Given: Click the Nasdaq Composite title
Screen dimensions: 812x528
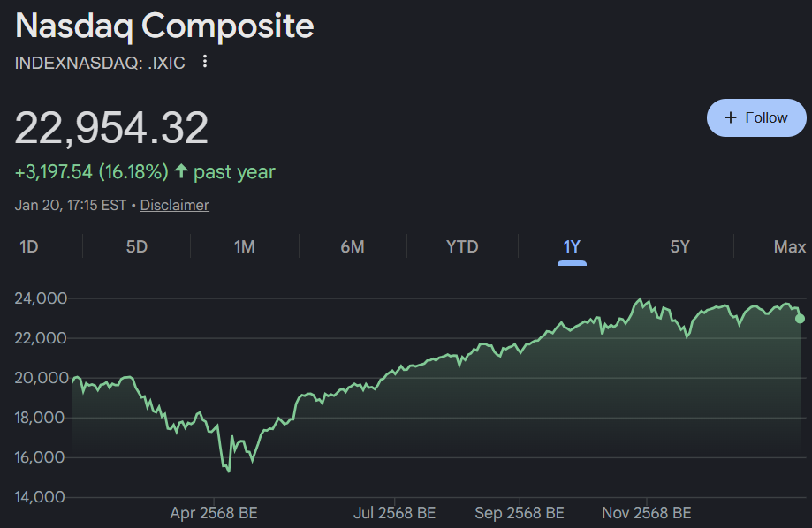Looking at the screenshot, I should pos(164,26).
